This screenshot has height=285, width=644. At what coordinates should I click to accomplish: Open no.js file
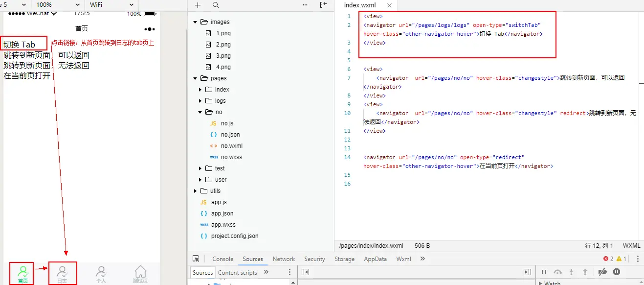click(x=227, y=123)
